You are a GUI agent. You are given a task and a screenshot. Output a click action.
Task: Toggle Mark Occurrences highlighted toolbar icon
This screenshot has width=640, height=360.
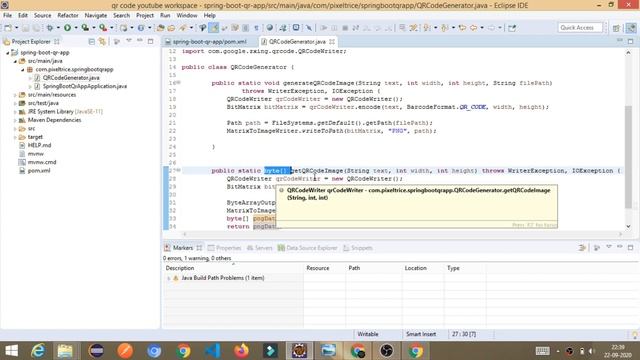tap(213, 28)
